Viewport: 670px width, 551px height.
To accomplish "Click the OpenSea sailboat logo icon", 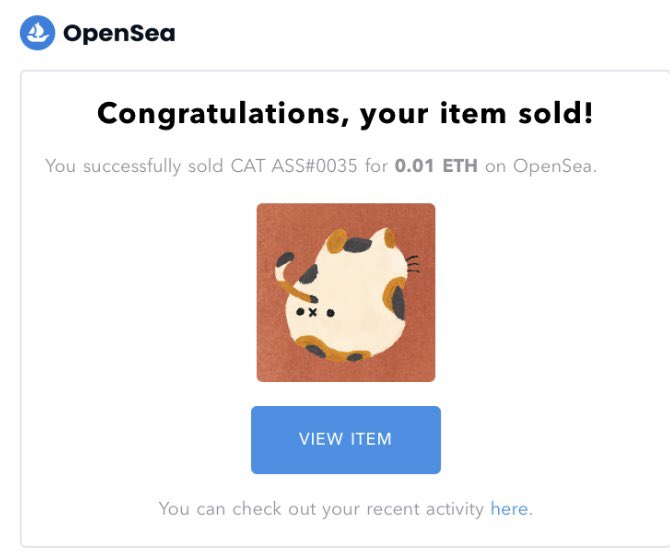I will point(38,33).
